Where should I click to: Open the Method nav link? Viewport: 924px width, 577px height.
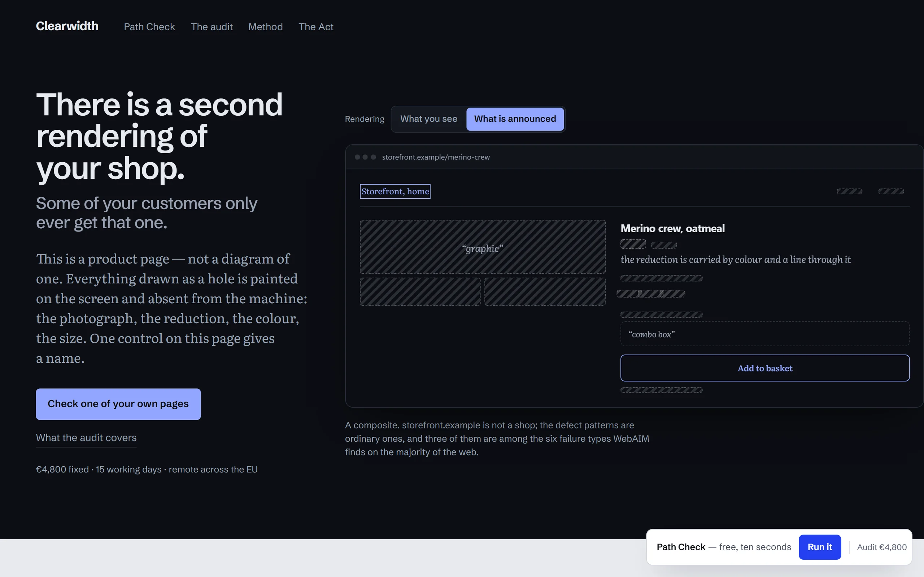[x=265, y=27]
